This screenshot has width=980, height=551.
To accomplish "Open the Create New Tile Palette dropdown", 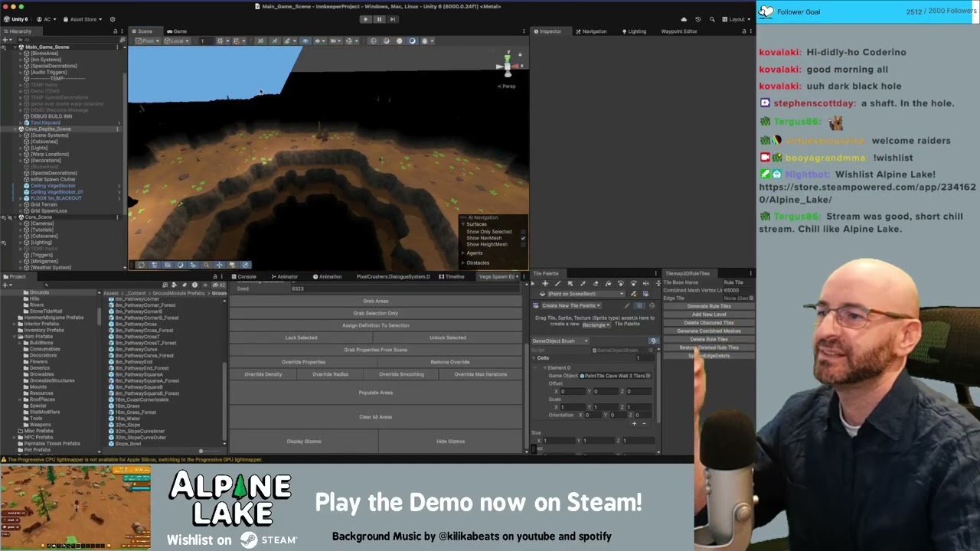I will pos(571,305).
